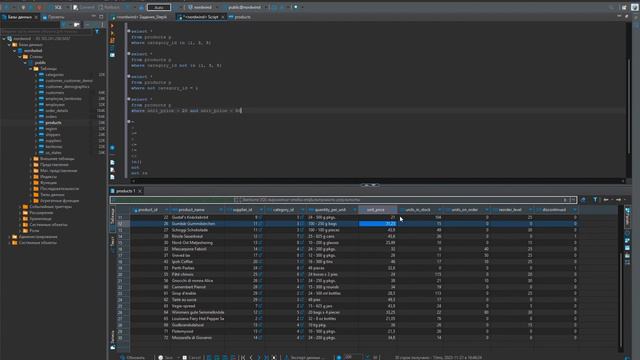Select the employees table in navigator
Viewport: 640px width, 360px height.
pyautogui.click(x=55, y=105)
